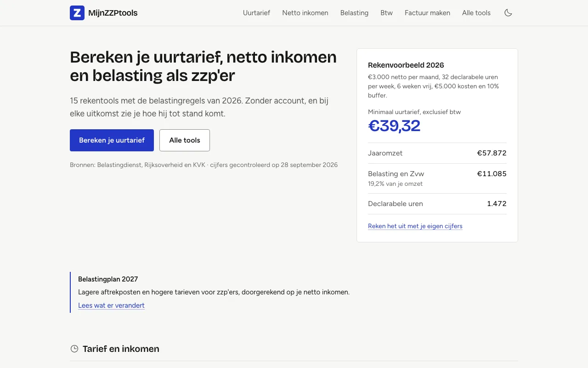Viewport: 588px width, 368px height.
Task: Click the Bronnen source line text
Action: 204,165
